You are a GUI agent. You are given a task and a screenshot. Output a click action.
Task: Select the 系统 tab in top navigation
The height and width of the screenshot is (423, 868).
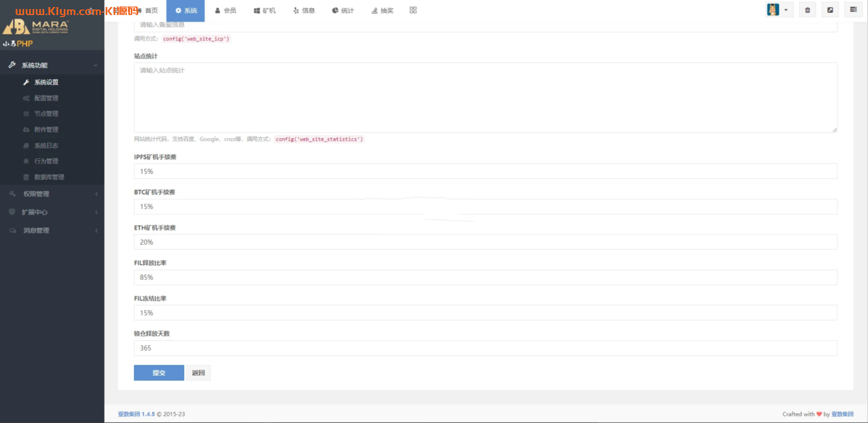pyautogui.click(x=186, y=11)
